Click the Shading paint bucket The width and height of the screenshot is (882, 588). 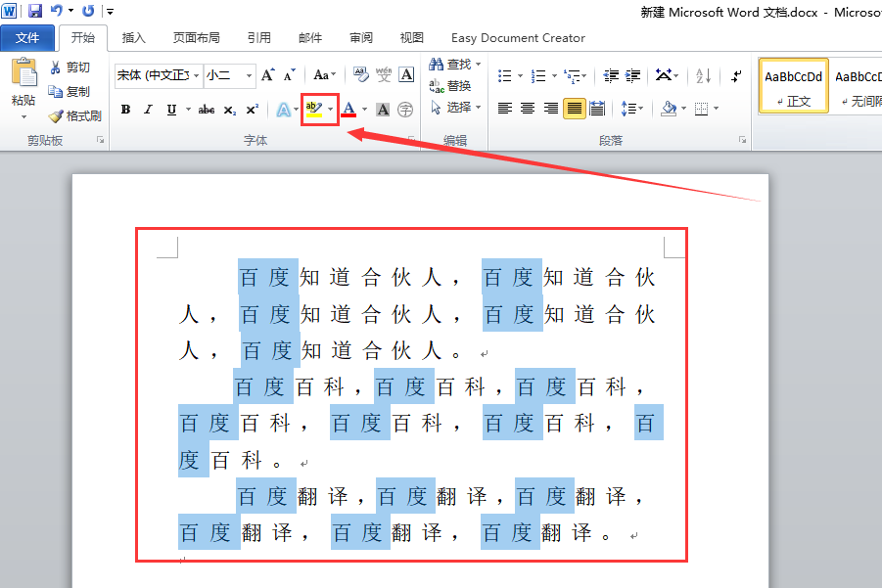point(669,108)
